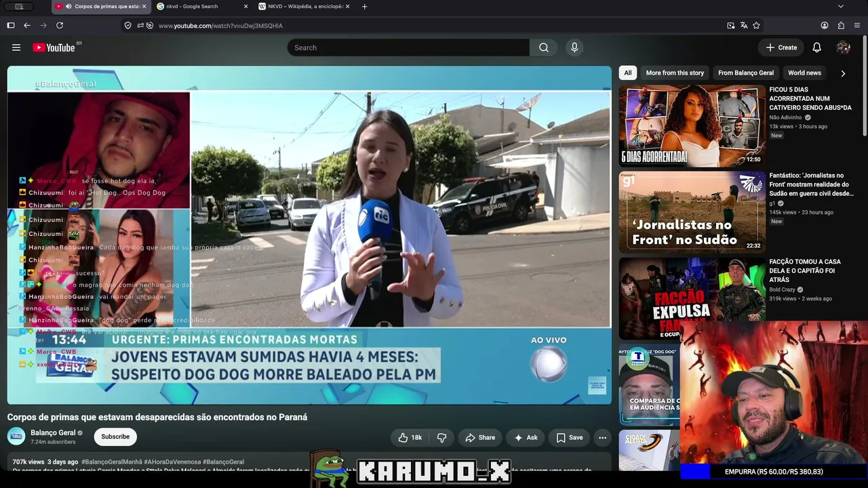This screenshot has height=488, width=868.
Task: Open Facção Expulsa video thumbnail
Action: click(x=692, y=298)
